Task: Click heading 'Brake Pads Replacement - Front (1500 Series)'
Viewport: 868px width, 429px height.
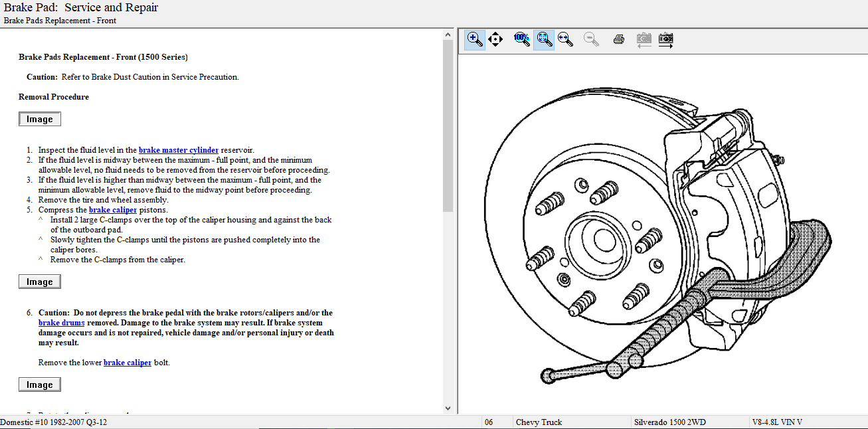Action: (x=103, y=57)
